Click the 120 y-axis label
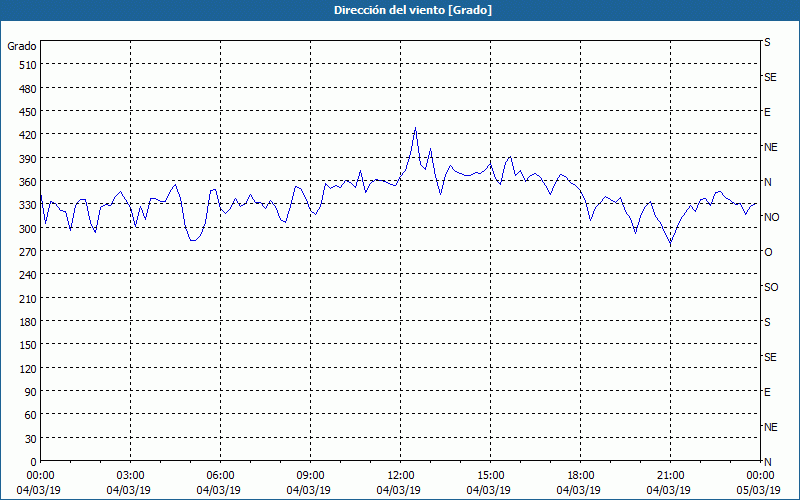Viewport: 800px width, 500px height. [x=28, y=368]
